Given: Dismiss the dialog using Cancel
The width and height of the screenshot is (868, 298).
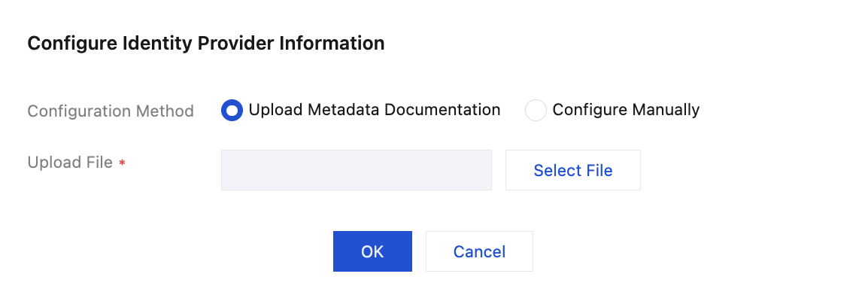Looking at the screenshot, I should (x=479, y=251).
